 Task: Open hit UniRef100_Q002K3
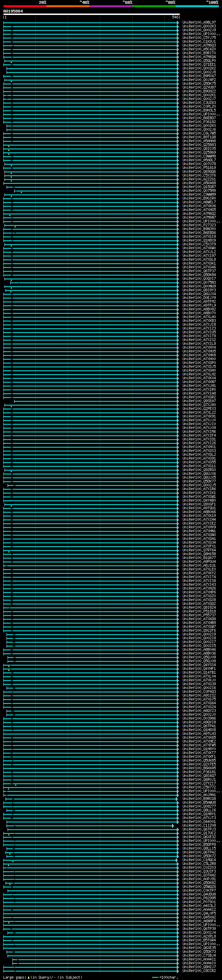(x=199, y=26)
